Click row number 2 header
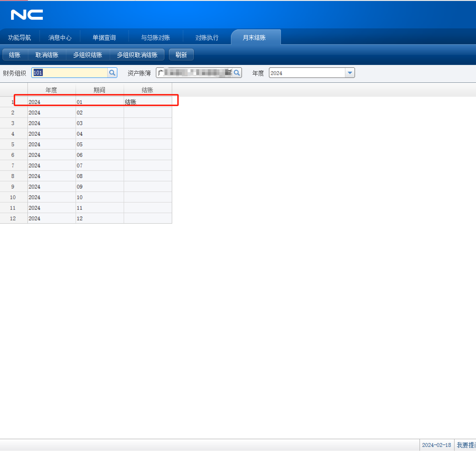The width and height of the screenshot is (476, 451). point(13,113)
